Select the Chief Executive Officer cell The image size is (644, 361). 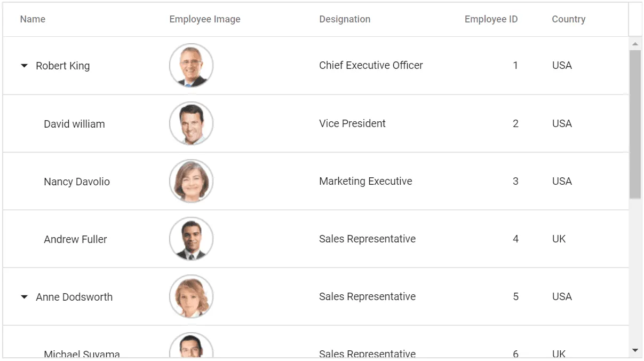371,65
